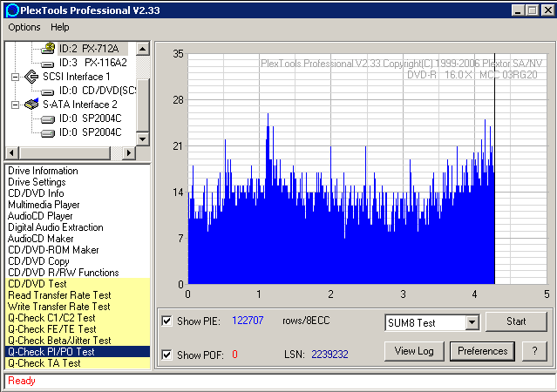Click the second SP2004C drive icon
The image size is (557, 392).
point(48,133)
